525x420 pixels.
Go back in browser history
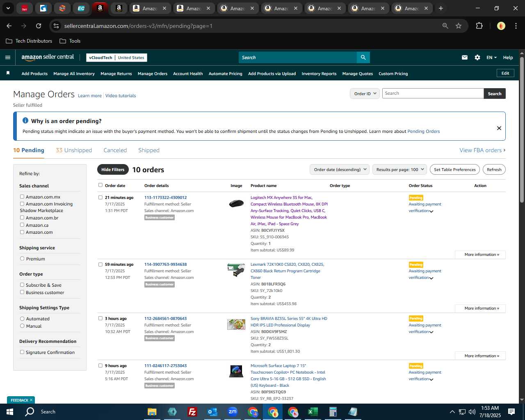tap(9, 26)
